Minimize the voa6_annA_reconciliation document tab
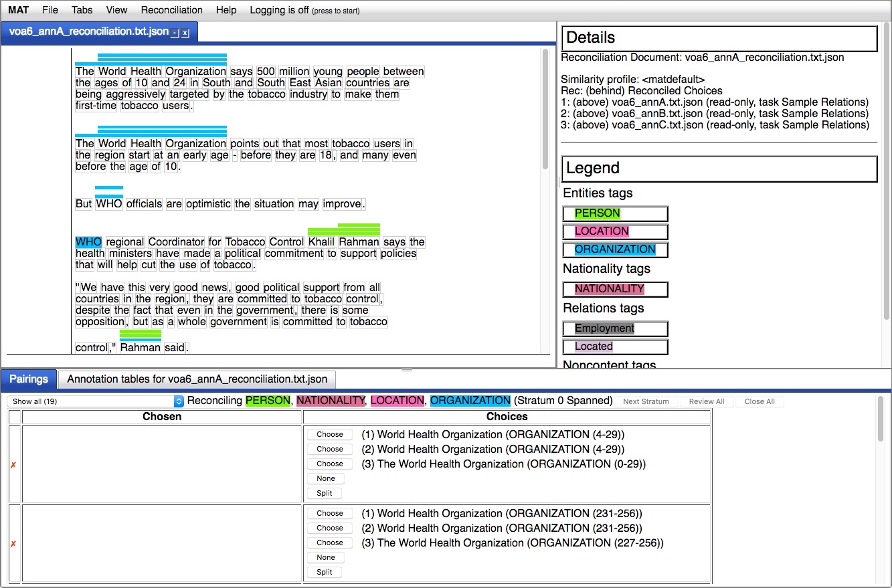The width and height of the screenshot is (892, 588). pyautogui.click(x=175, y=33)
